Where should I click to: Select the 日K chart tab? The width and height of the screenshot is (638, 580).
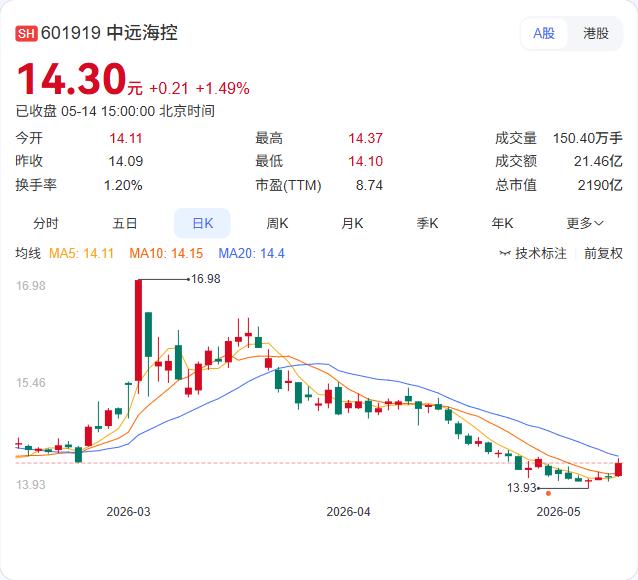(202, 223)
